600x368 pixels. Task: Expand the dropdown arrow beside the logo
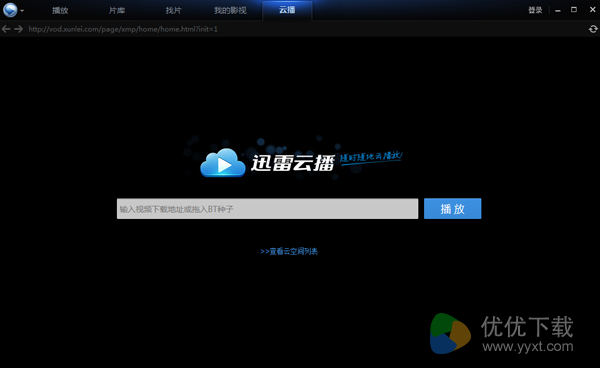[22, 11]
